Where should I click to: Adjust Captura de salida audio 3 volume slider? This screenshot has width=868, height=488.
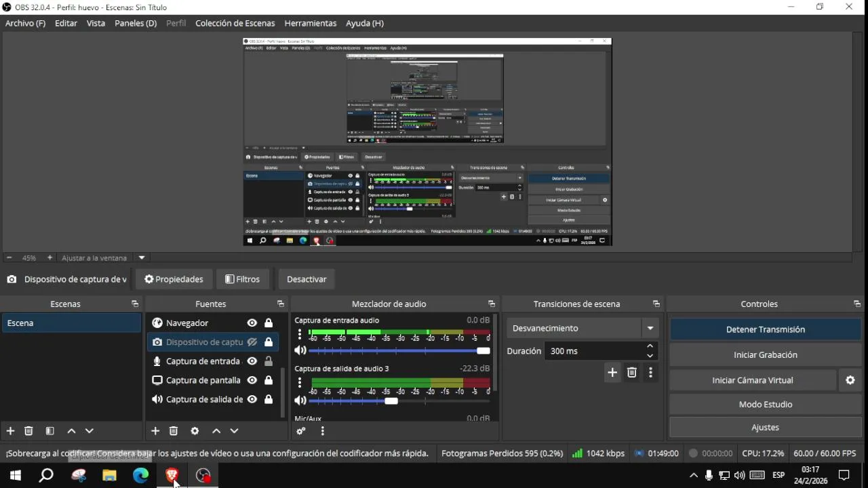pos(399,401)
